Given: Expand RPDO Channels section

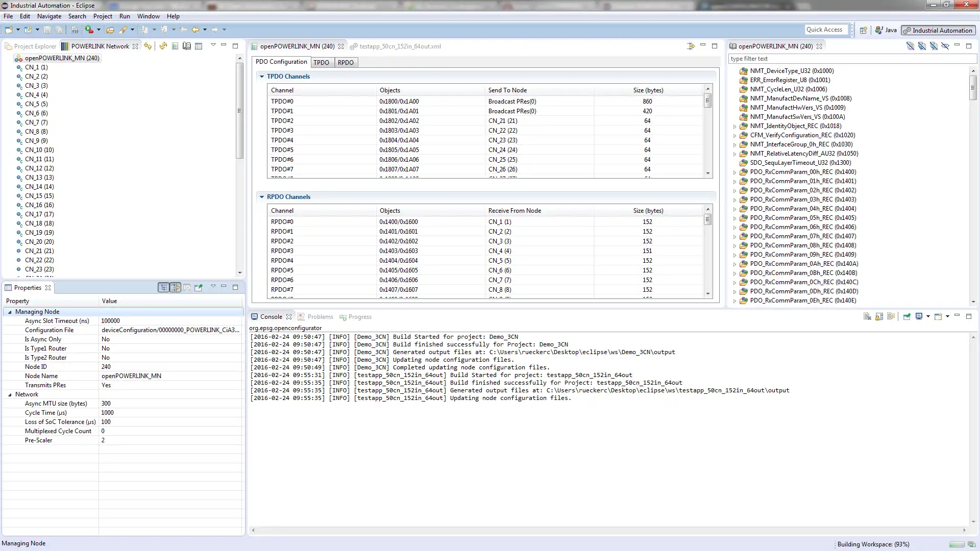Looking at the screenshot, I should [262, 196].
